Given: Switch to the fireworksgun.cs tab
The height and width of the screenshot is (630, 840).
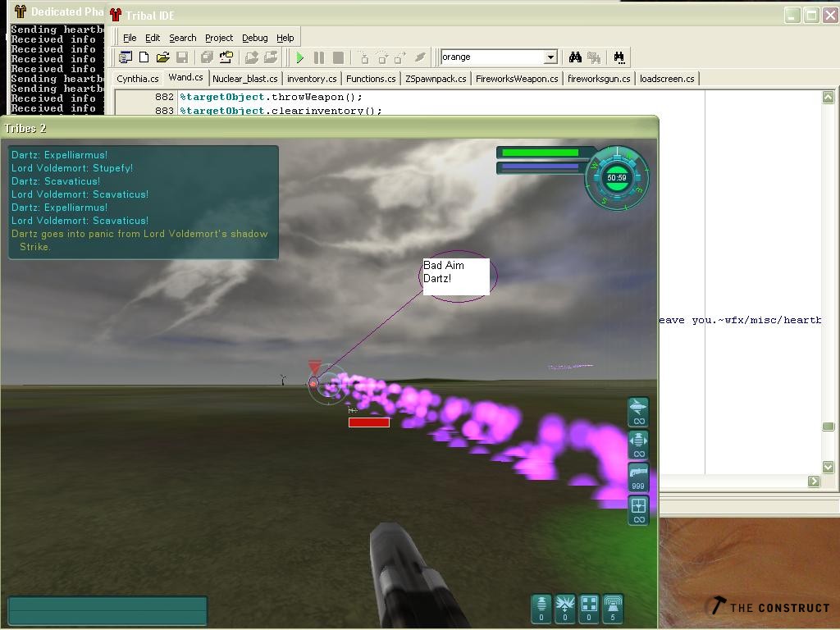Looking at the screenshot, I should pos(599,79).
